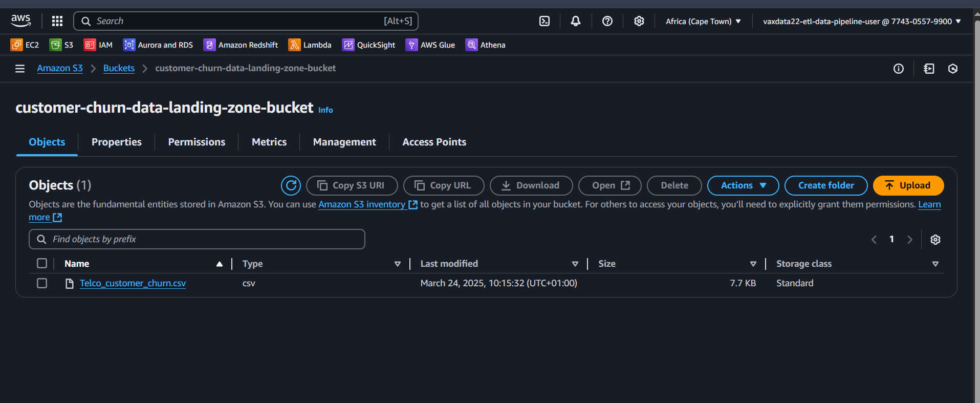The height and width of the screenshot is (403, 980).
Task: Switch to the Metrics tab
Action: (269, 142)
